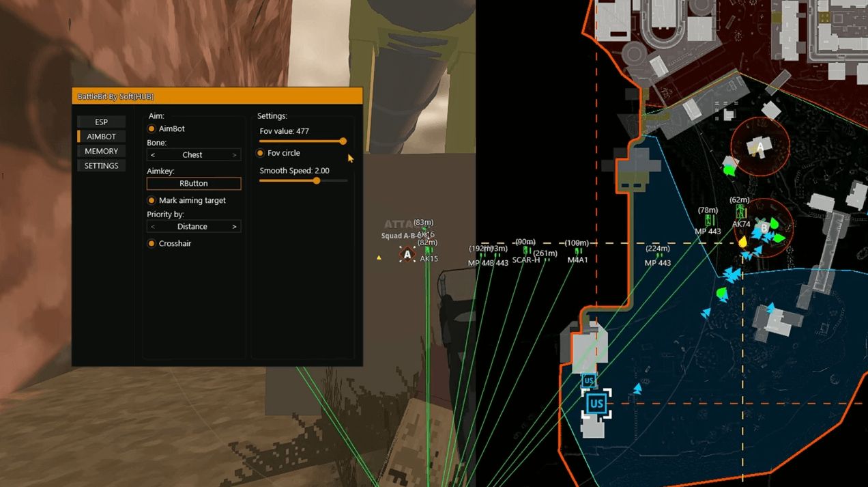Click the Fov value slider handle
The height and width of the screenshot is (487, 868).
(343, 141)
